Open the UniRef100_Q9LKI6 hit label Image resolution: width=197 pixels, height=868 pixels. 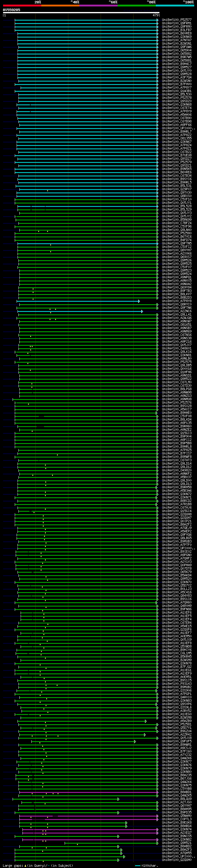point(177,352)
